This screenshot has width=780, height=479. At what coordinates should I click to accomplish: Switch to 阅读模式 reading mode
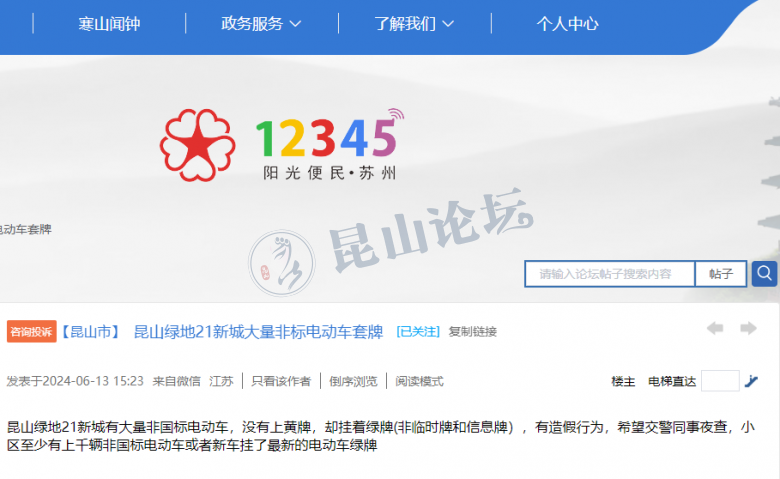point(419,382)
